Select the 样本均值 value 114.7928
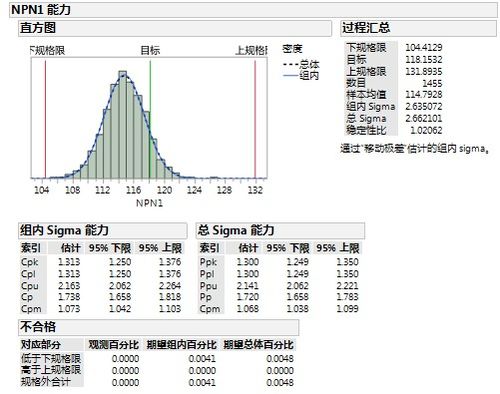This screenshot has width=500, height=394. pos(424,95)
